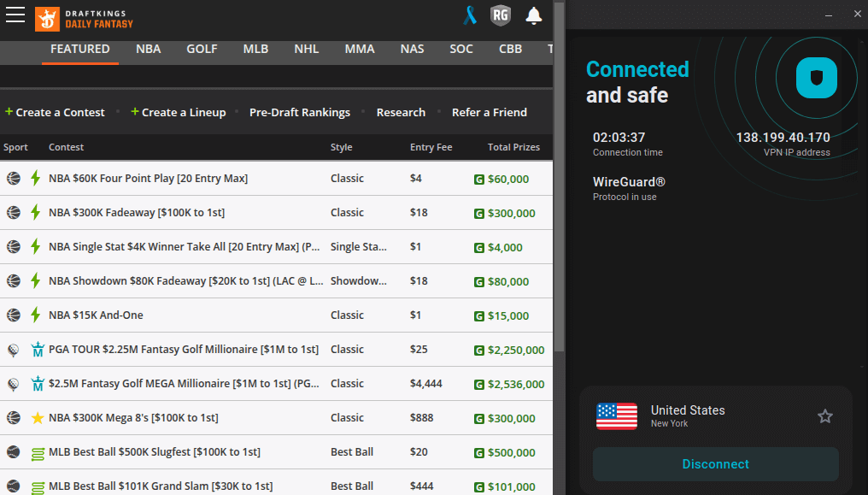The image size is (868, 495).
Task: Open the RG responsible gaming shield
Action: [x=501, y=15]
